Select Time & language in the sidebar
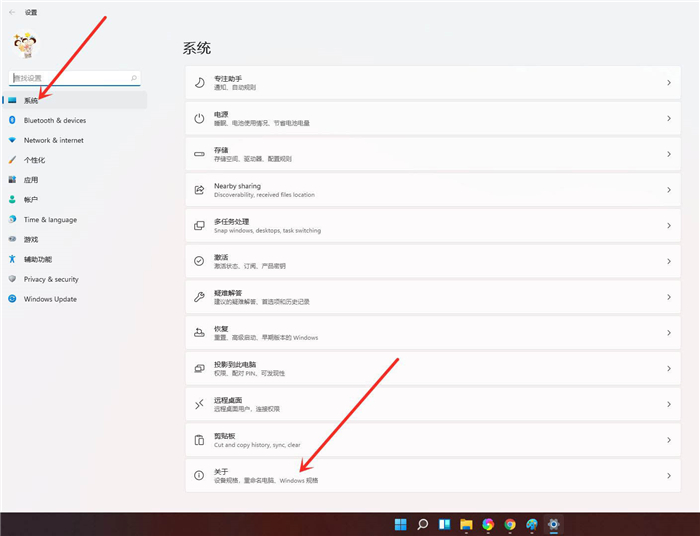Screen dimensions: 700x536 (x=50, y=220)
